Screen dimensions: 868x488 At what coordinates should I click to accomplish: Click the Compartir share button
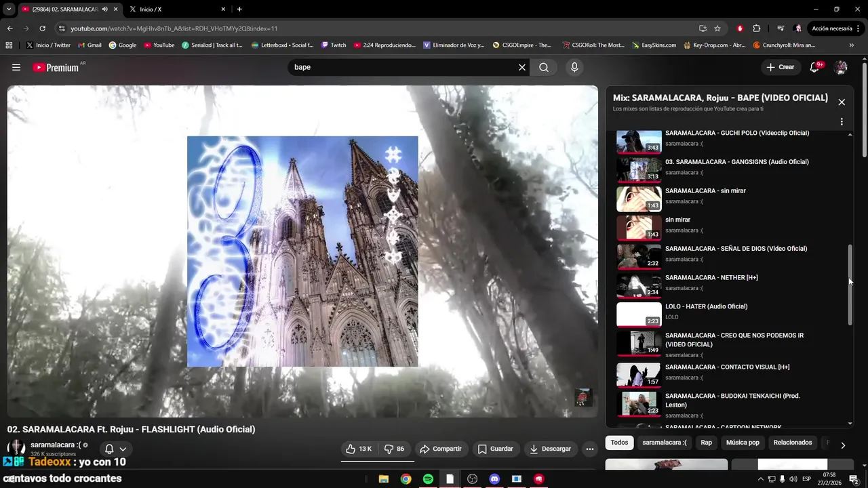pyautogui.click(x=441, y=449)
